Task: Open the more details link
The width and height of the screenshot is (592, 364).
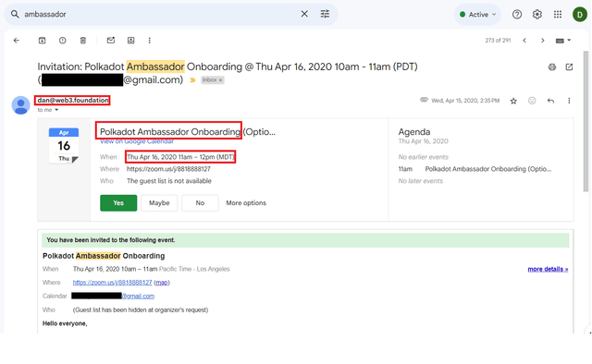Action: (548, 269)
